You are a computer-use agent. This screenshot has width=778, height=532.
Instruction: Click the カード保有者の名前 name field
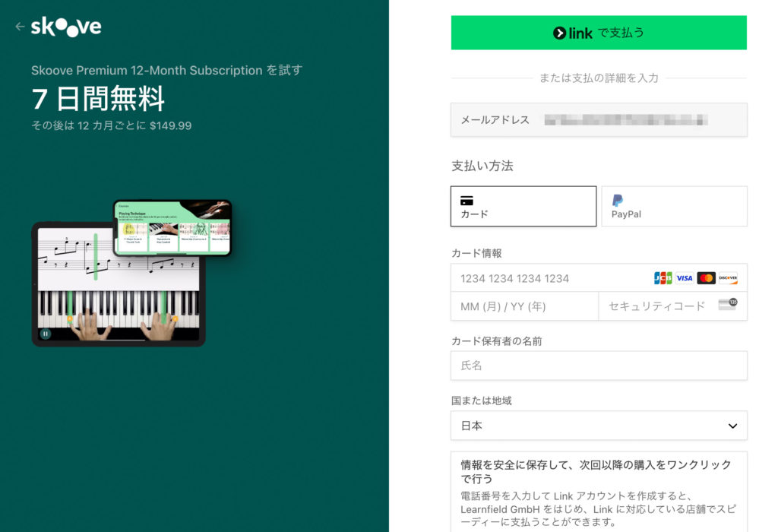598,366
